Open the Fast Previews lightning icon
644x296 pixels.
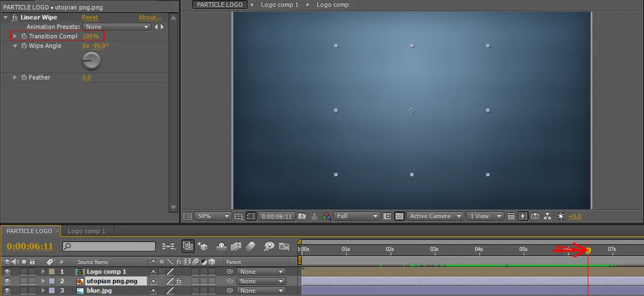[x=523, y=216]
